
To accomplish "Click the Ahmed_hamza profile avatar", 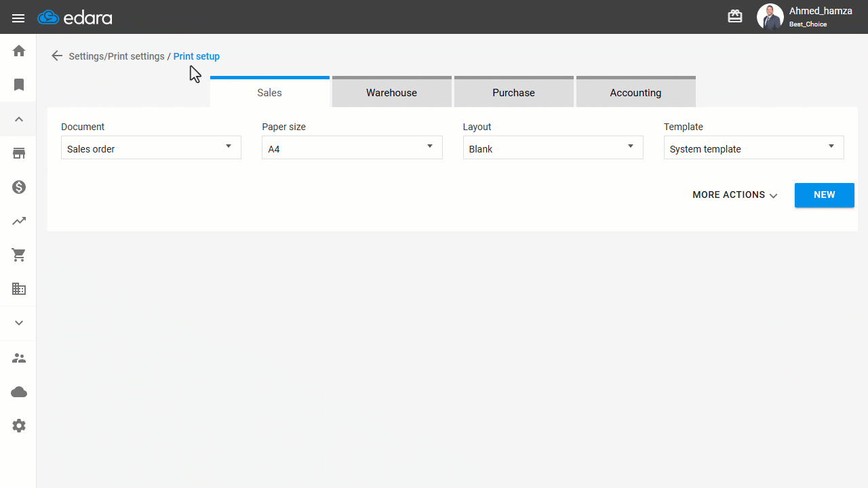I will [770, 17].
